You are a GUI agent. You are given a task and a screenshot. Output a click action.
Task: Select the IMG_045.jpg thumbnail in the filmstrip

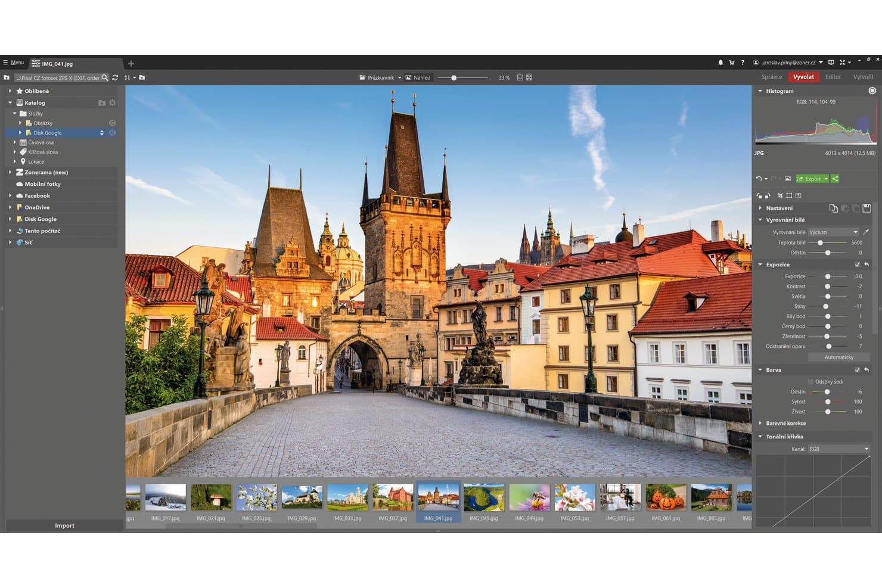point(483,501)
